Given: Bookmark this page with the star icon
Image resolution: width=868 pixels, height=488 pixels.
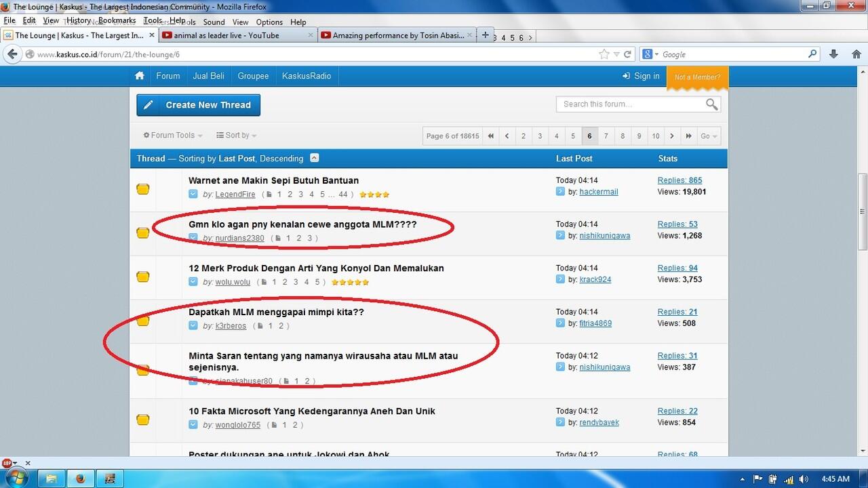Looking at the screenshot, I should tap(604, 54).
